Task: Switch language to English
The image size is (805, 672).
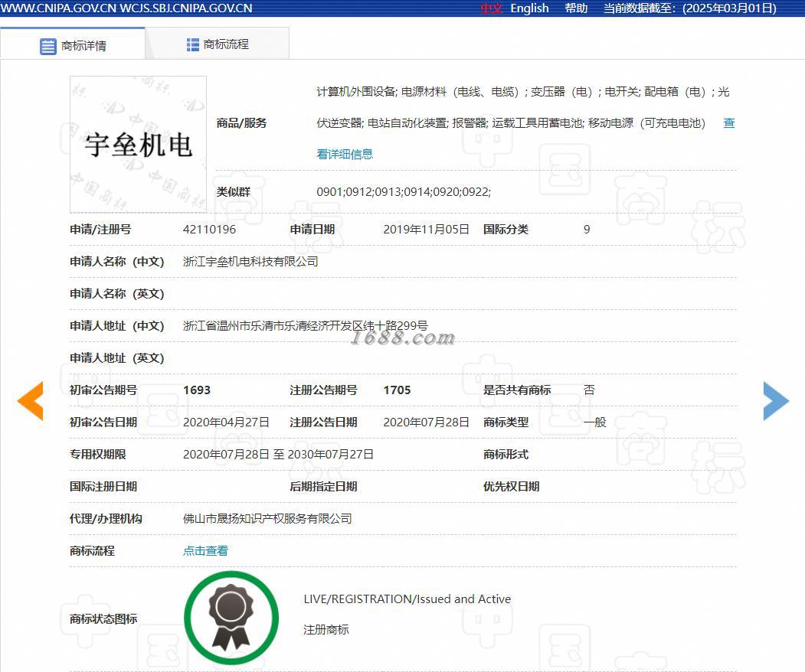Action: pyautogui.click(x=529, y=8)
